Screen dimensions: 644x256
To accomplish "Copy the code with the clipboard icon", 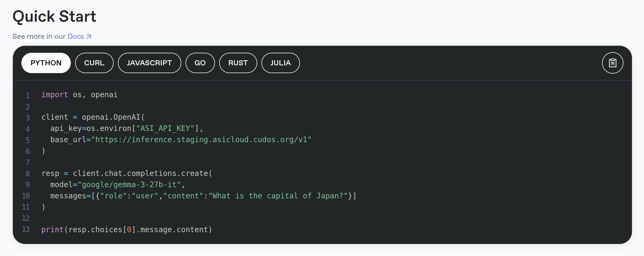I will point(612,63).
